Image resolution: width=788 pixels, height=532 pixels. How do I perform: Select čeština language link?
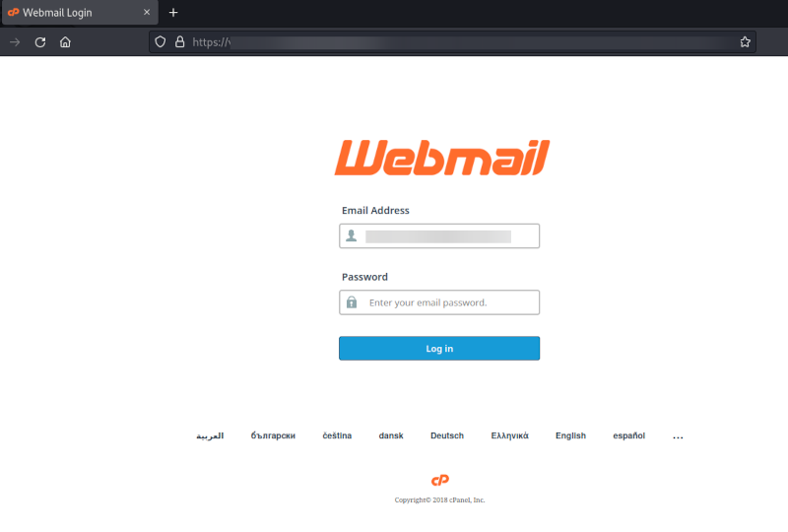337,435
